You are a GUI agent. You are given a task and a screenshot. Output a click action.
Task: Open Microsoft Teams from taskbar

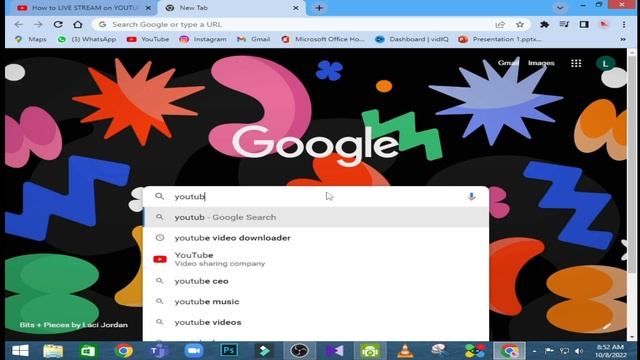coord(159,351)
